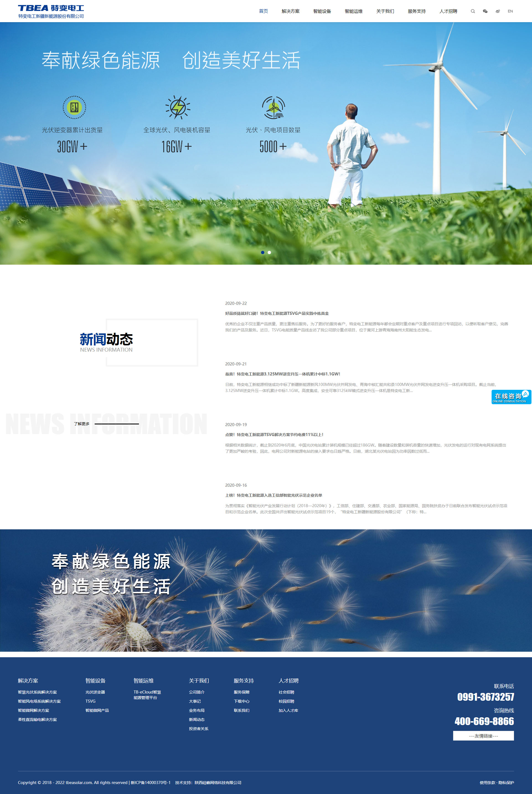Click the WeChat icon in the header
This screenshot has height=794, width=532.
coord(485,11)
